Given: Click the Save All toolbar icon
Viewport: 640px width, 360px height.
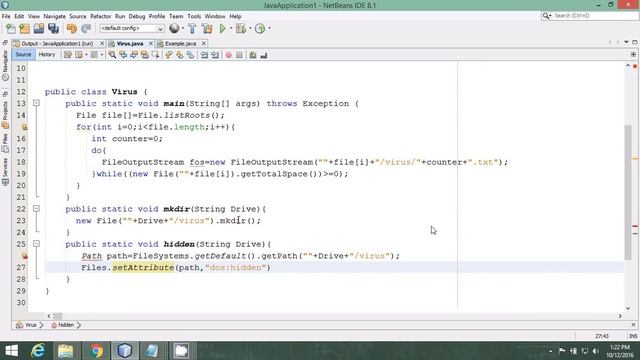Looking at the screenshot, I should [x=53, y=28].
